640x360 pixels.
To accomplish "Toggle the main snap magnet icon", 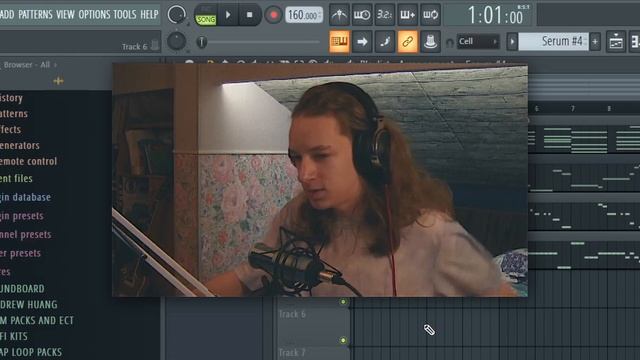I will click(449, 42).
